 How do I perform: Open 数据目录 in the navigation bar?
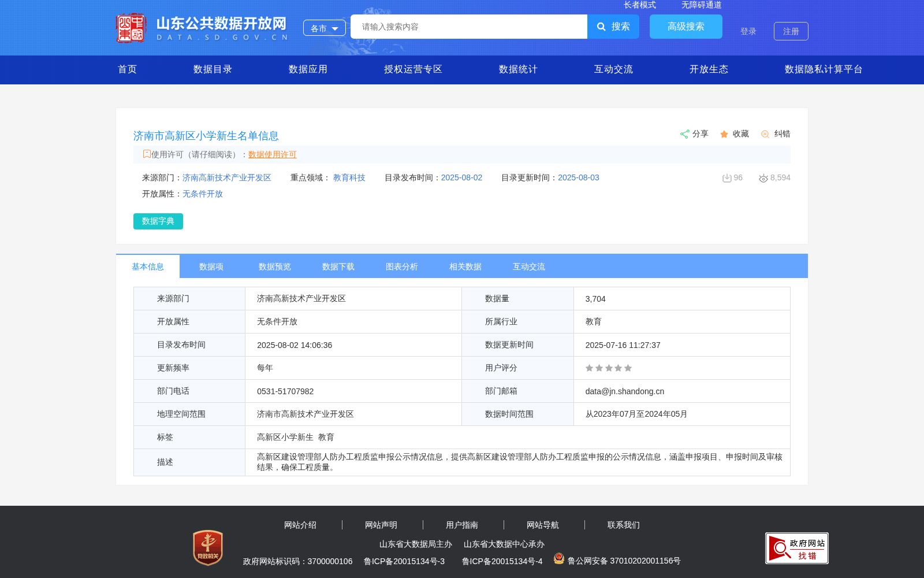coord(213,69)
